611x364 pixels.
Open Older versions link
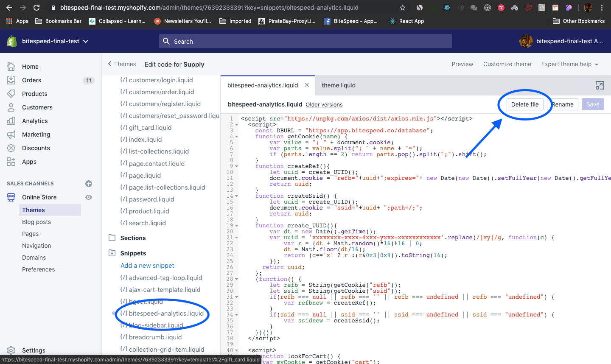(324, 105)
